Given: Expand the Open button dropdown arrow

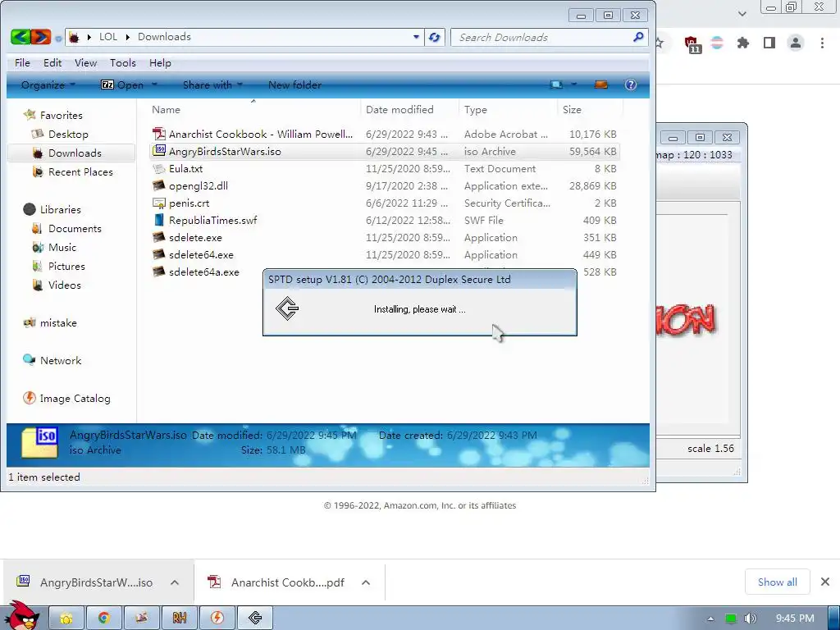Looking at the screenshot, I should point(154,84).
